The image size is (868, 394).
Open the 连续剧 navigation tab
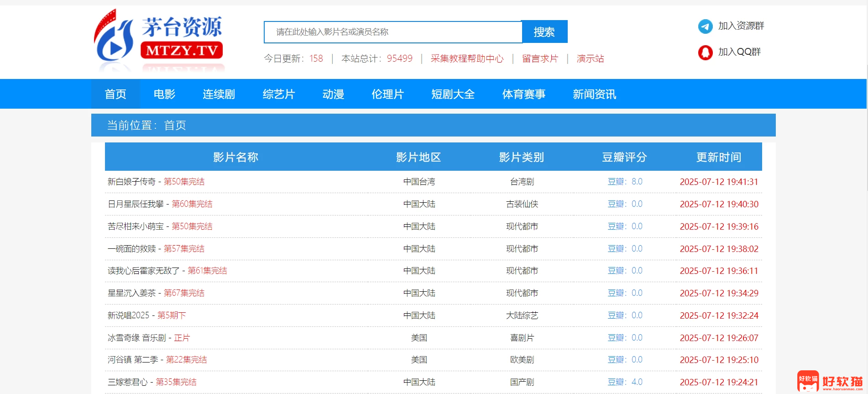click(219, 94)
